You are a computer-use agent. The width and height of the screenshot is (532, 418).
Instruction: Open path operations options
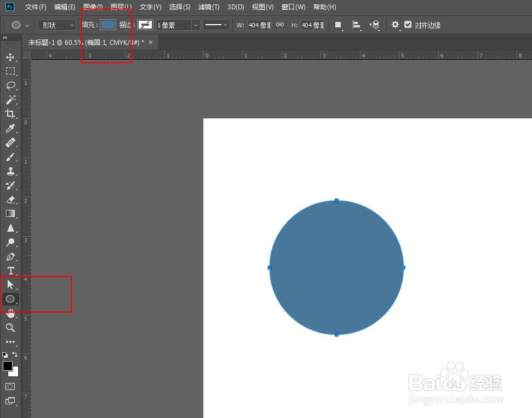point(338,25)
